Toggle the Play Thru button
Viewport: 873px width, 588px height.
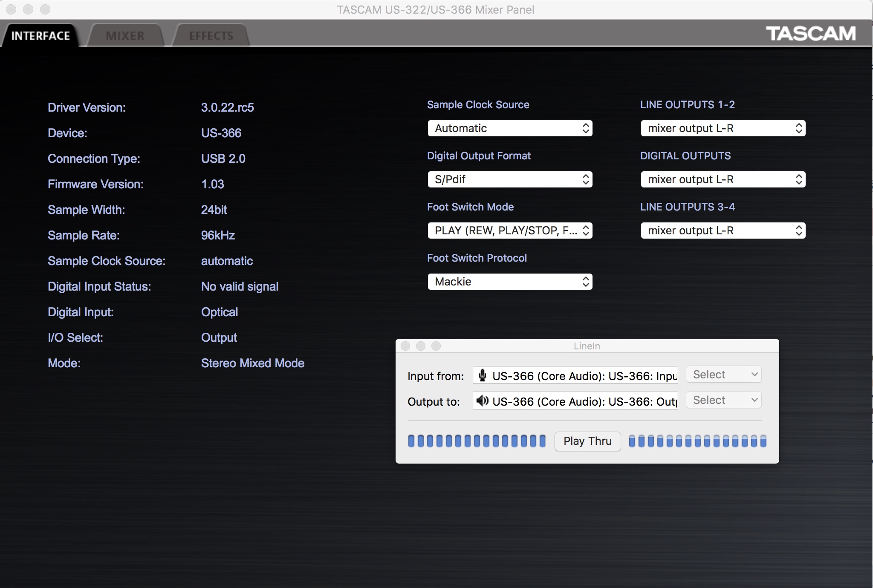(587, 441)
